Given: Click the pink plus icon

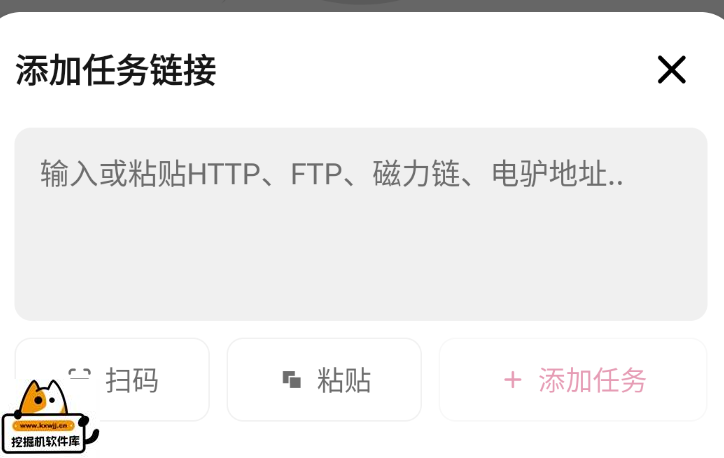Looking at the screenshot, I should [513, 380].
